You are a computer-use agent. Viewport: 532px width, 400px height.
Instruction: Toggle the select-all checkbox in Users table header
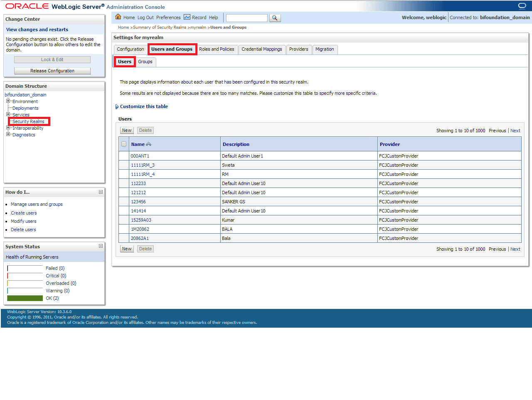click(x=124, y=144)
